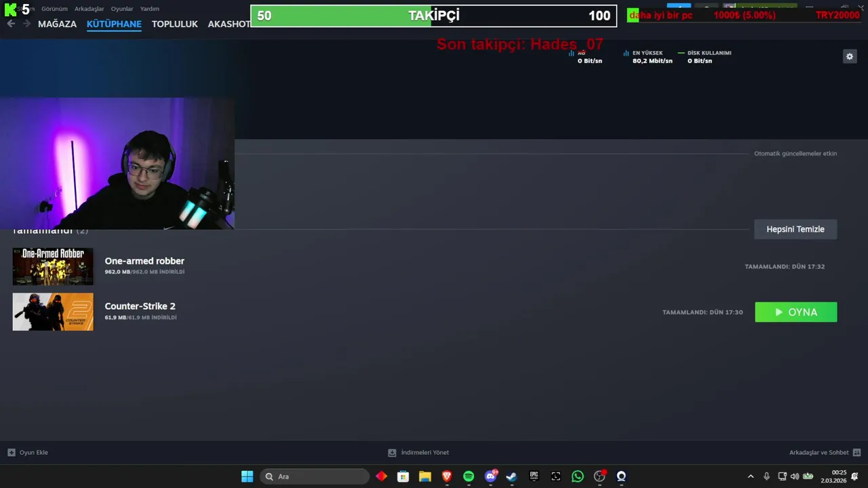Click the Counter-Strike 2 title
Viewport: 868px width, 488px height.
click(x=140, y=306)
